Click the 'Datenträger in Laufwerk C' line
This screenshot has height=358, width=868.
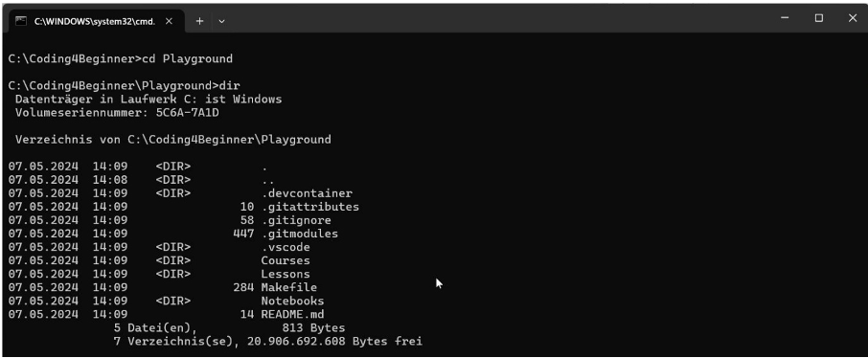coord(148,100)
